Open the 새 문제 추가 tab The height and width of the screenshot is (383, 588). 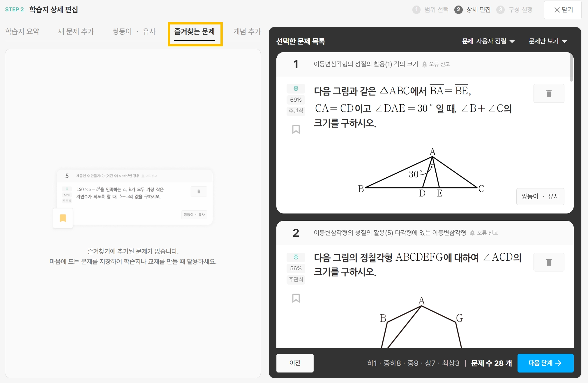tap(76, 31)
